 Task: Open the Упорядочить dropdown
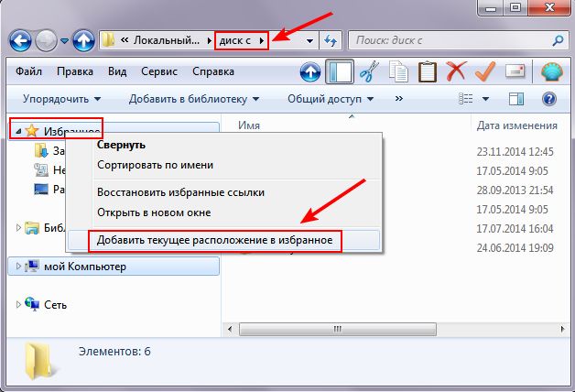pos(61,99)
